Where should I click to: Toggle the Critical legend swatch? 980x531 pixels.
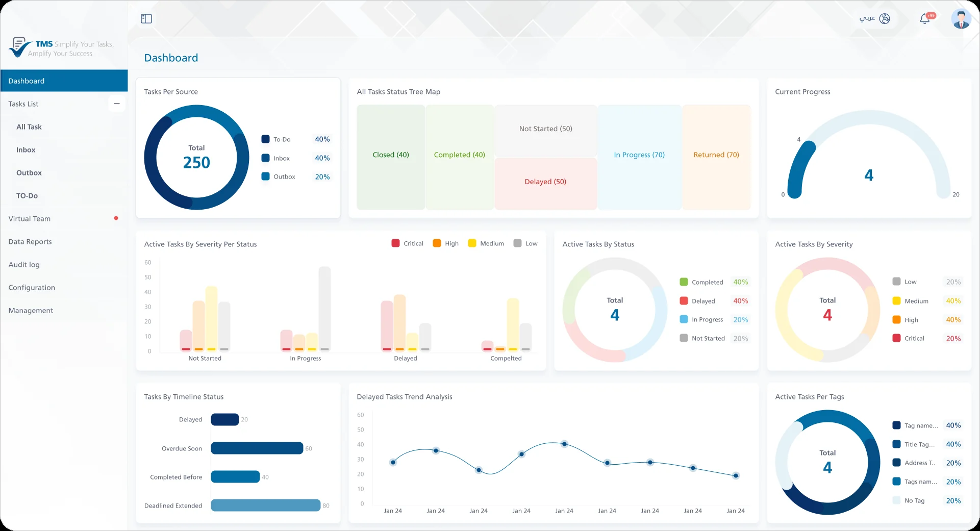pos(395,243)
